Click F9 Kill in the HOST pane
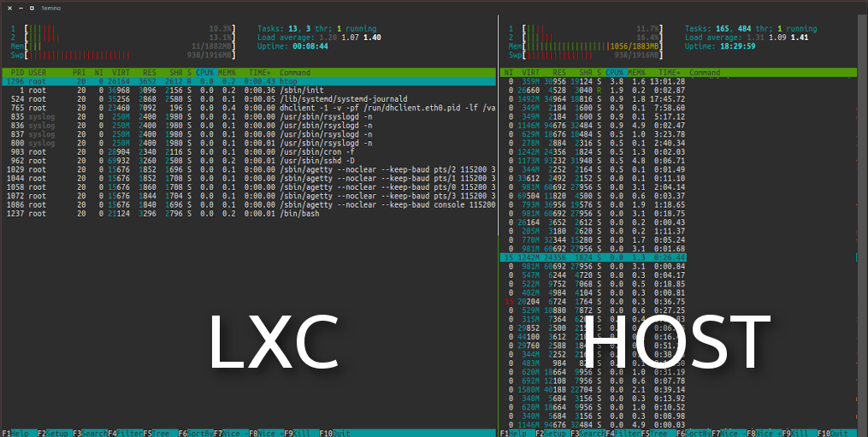 [x=795, y=433]
